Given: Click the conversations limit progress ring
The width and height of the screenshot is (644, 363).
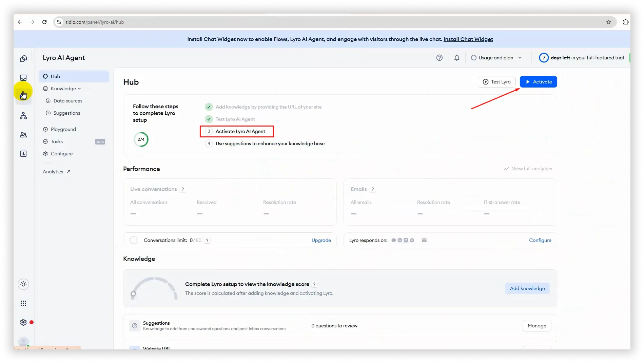Looking at the screenshot, I should [x=134, y=240].
